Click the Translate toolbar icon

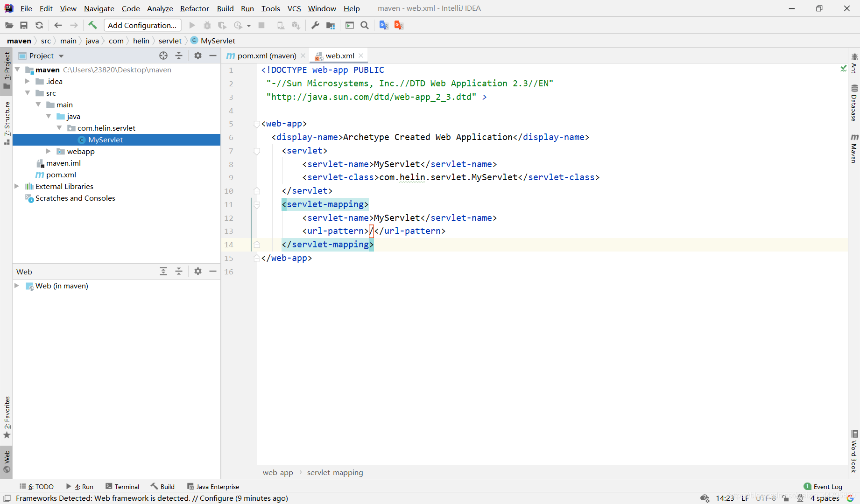(x=384, y=25)
